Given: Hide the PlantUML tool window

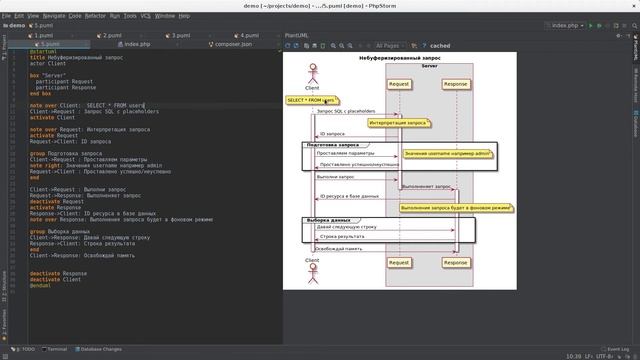Looking at the screenshot, I should (628, 36).
